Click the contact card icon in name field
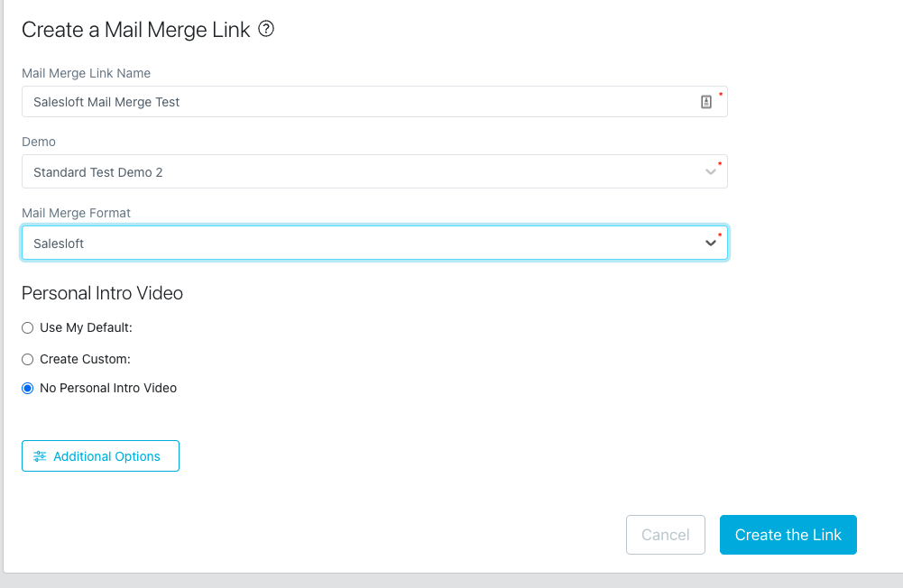The width and height of the screenshot is (903, 588). tap(706, 102)
